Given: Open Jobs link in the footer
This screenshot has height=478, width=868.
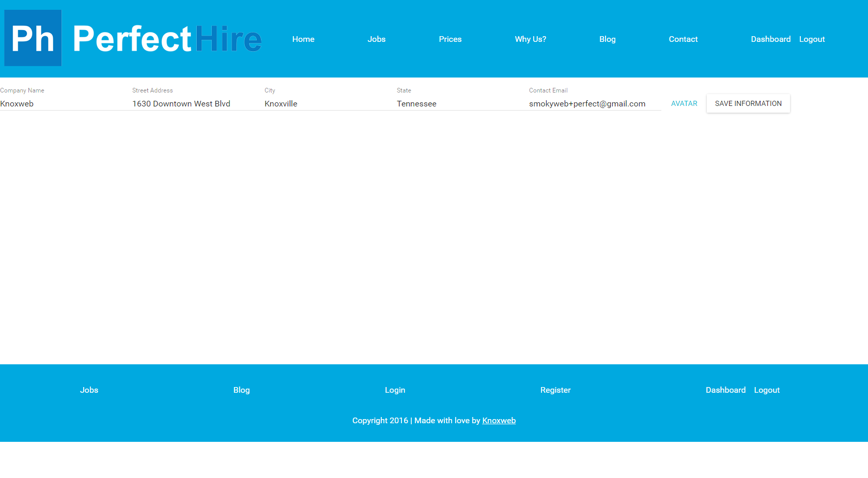Looking at the screenshot, I should point(89,390).
